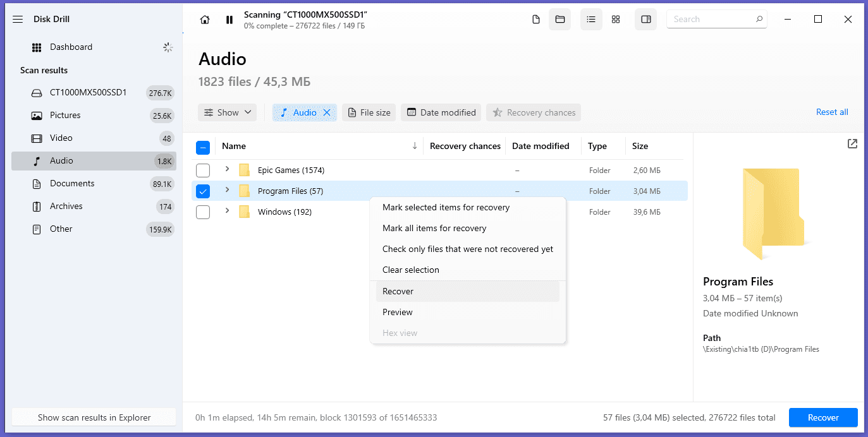868x437 pixels.
Task: Click the Reset all link
Action: [832, 112]
